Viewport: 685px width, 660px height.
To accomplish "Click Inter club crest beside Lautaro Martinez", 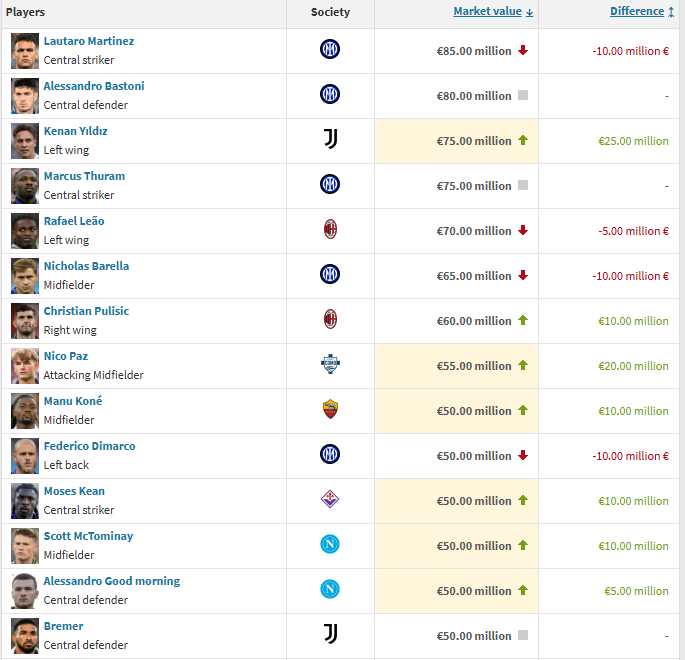I will point(330,49).
